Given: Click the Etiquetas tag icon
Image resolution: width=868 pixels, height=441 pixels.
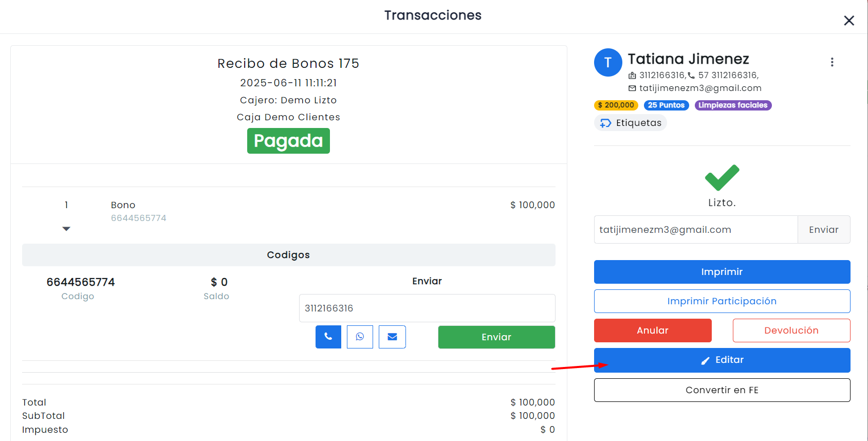Looking at the screenshot, I should click(606, 123).
